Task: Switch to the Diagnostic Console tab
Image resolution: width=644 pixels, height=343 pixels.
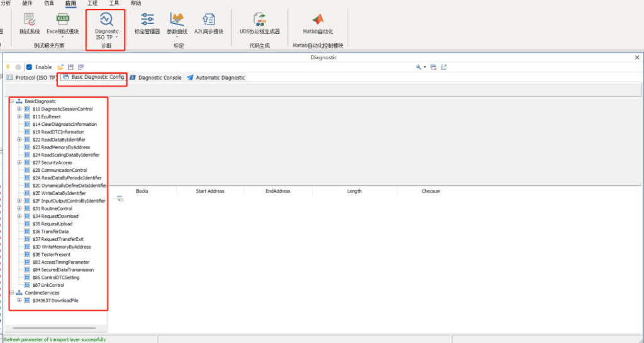Action: point(159,78)
